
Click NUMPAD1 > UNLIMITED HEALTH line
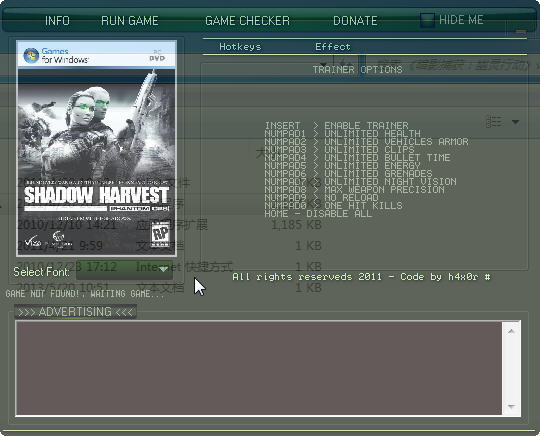click(342, 133)
